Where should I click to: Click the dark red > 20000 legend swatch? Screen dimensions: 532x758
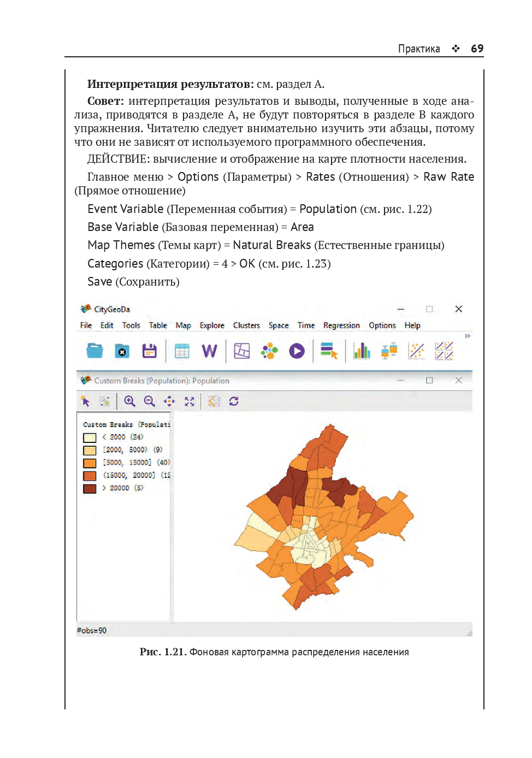click(x=90, y=489)
